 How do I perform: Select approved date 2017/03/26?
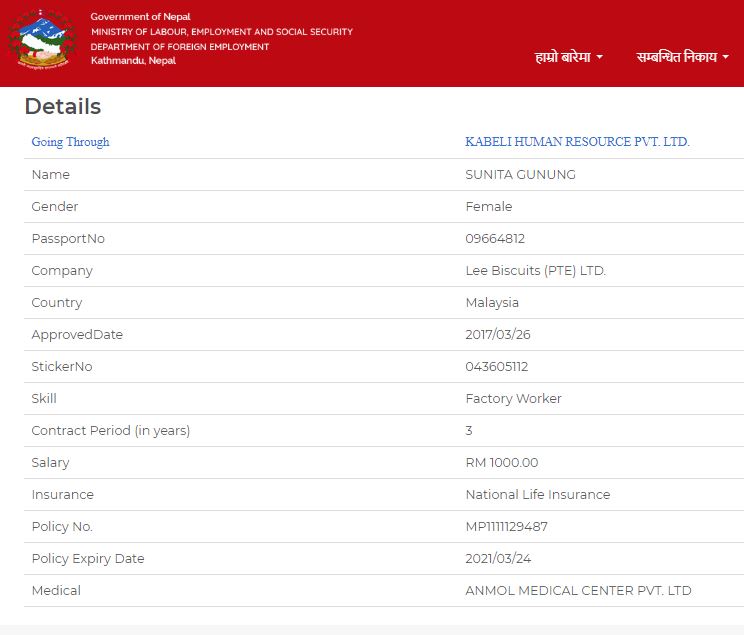(x=498, y=335)
